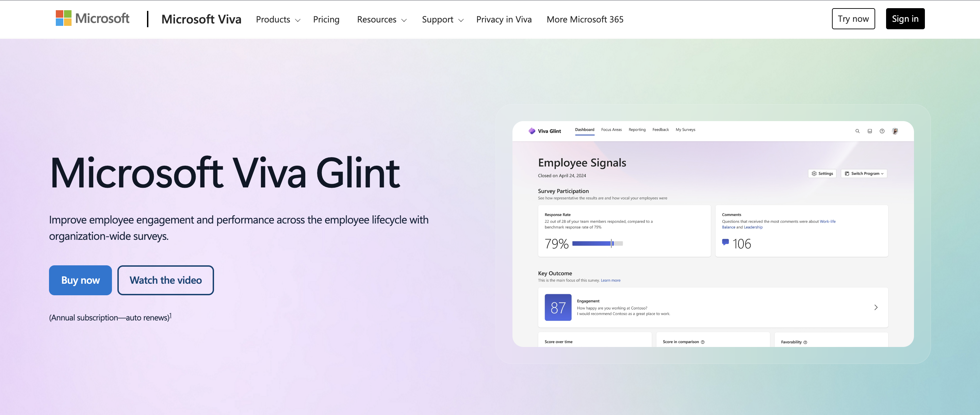Click the help question mark icon in the Viva Glint header

(882, 131)
